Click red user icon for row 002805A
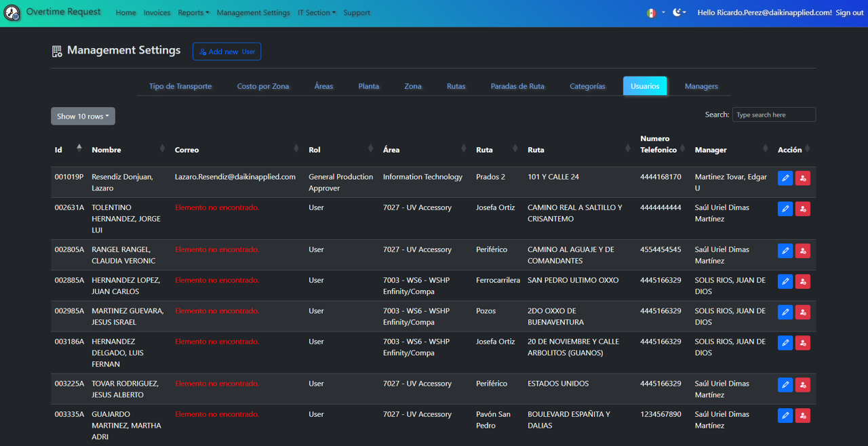The width and height of the screenshot is (868, 446). [802, 251]
